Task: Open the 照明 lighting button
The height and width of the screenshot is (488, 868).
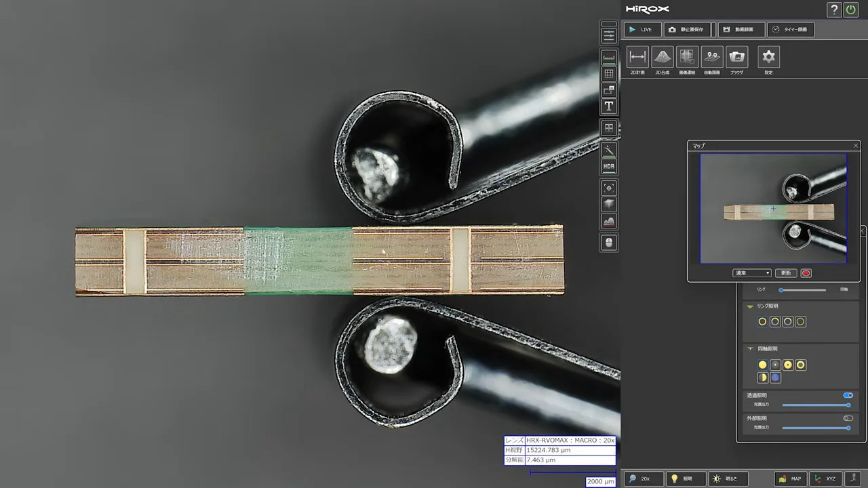Action: click(x=686, y=479)
